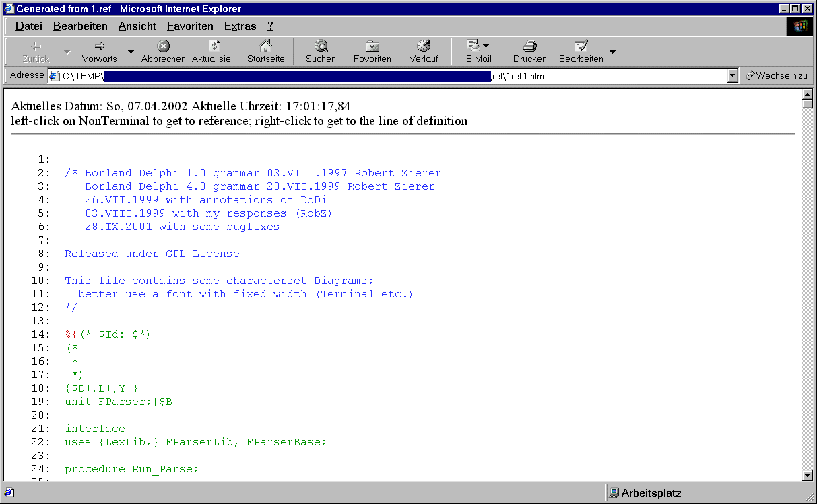Open the Ansicht menu
817x504 pixels.
137,26
